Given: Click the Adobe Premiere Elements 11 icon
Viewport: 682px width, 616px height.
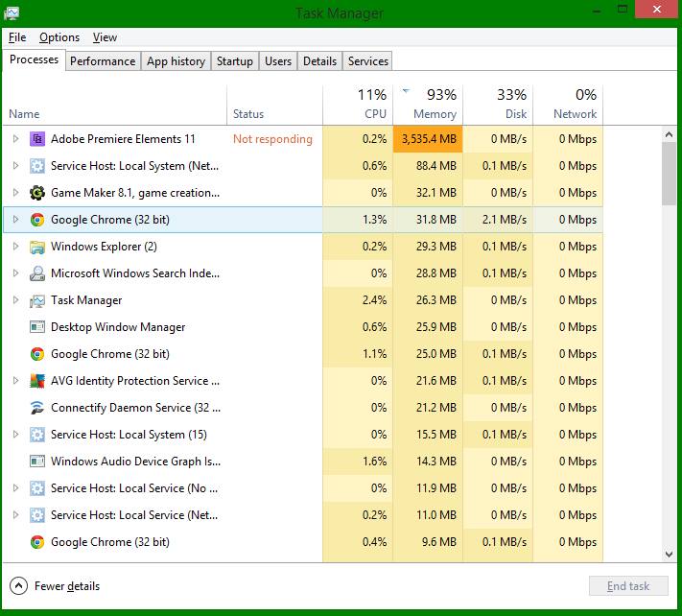Looking at the screenshot, I should (x=37, y=139).
